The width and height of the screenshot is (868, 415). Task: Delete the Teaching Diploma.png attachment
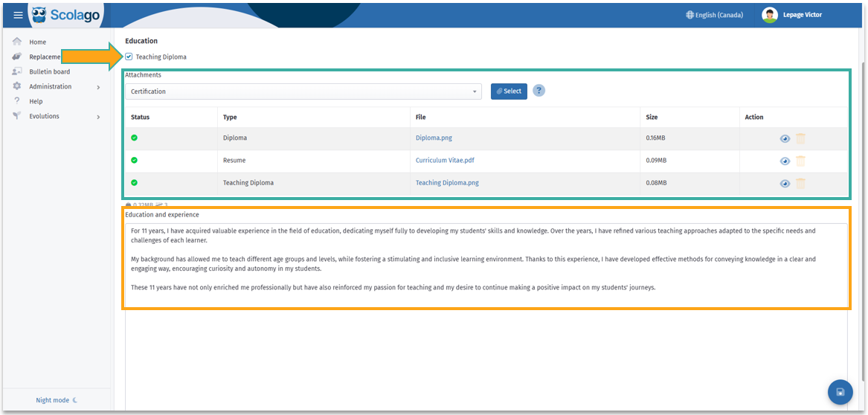pos(800,183)
